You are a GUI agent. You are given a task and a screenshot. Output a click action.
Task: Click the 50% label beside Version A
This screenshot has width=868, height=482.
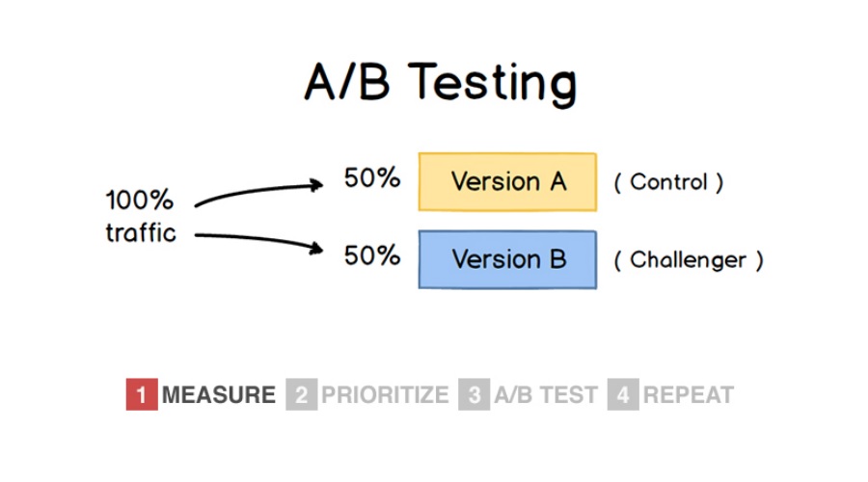coord(372,178)
